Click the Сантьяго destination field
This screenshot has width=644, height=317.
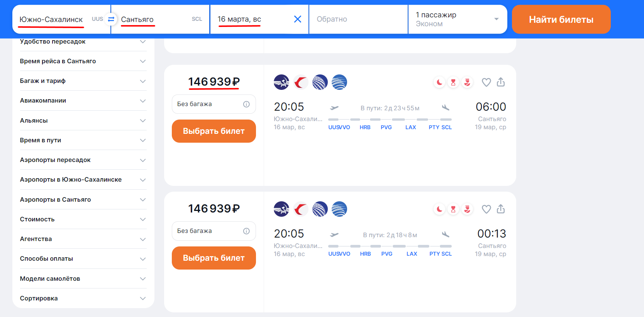pos(154,19)
